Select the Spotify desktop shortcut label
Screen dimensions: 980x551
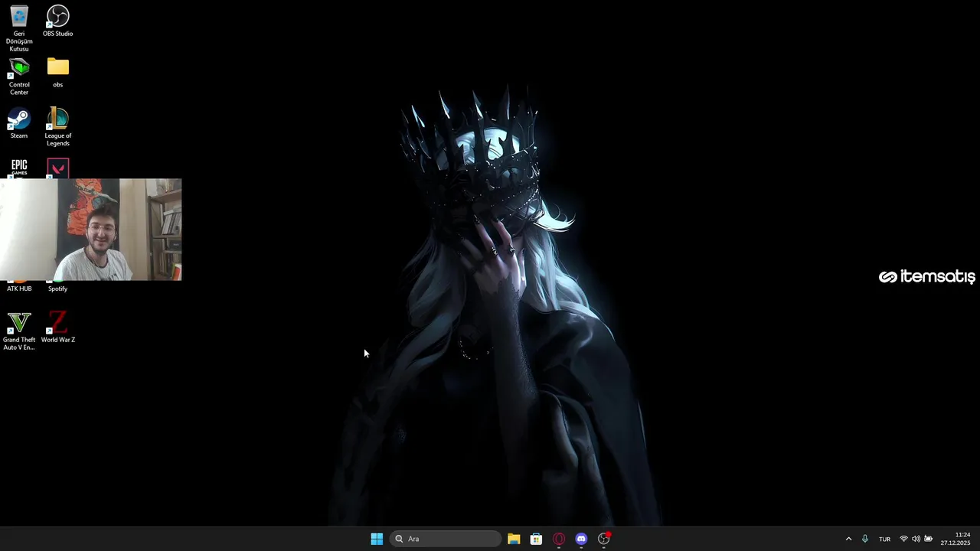(x=58, y=289)
